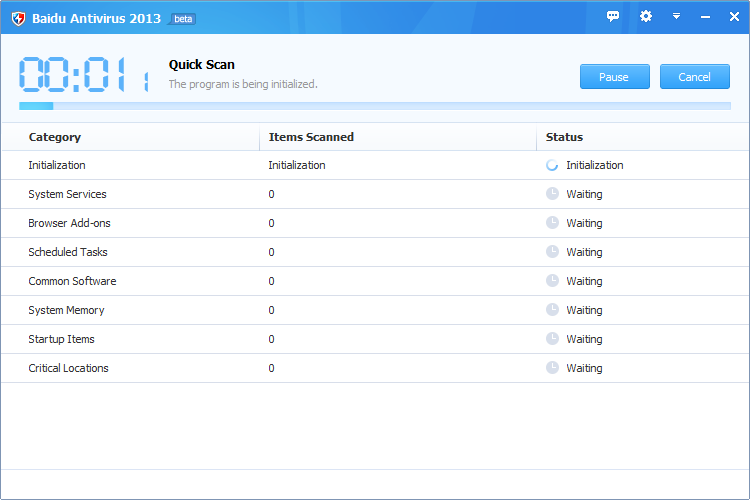Select the Common Software category
This screenshot has width=750, height=500.
tap(72, 281)
